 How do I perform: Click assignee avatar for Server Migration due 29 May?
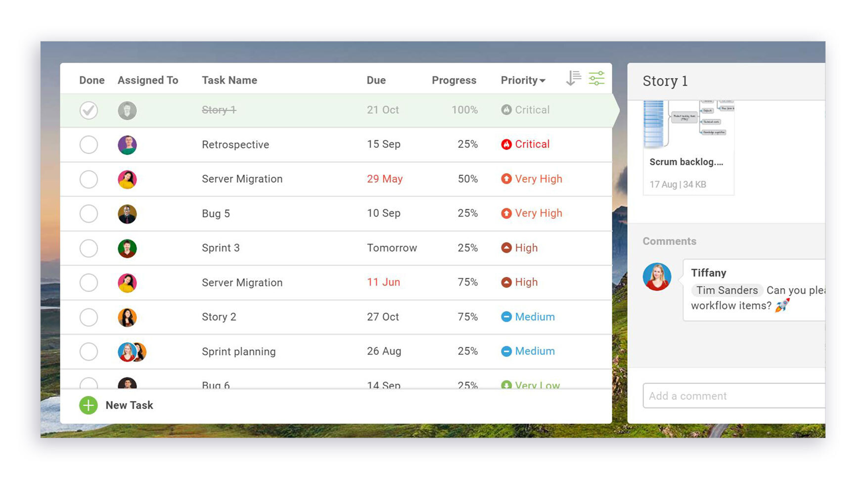coord(127,180)
